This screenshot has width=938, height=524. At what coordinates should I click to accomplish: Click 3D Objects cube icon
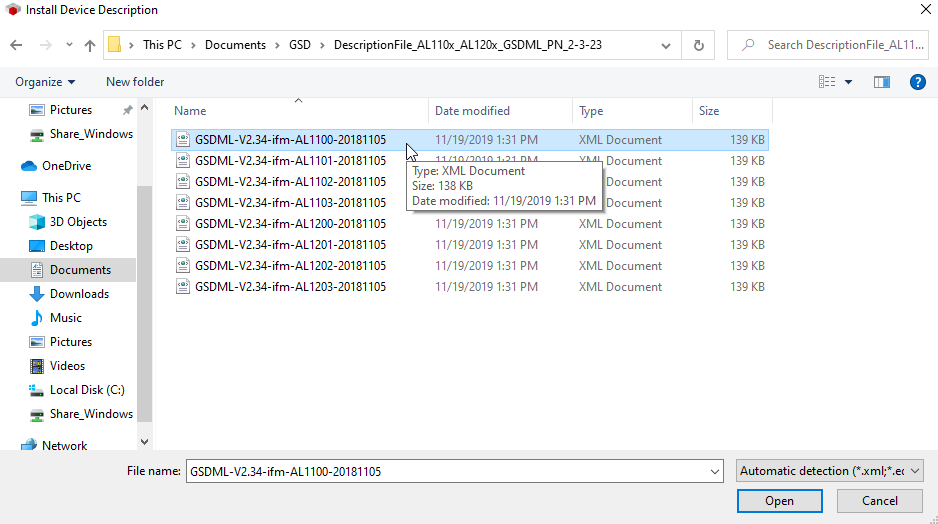(37, 222)
